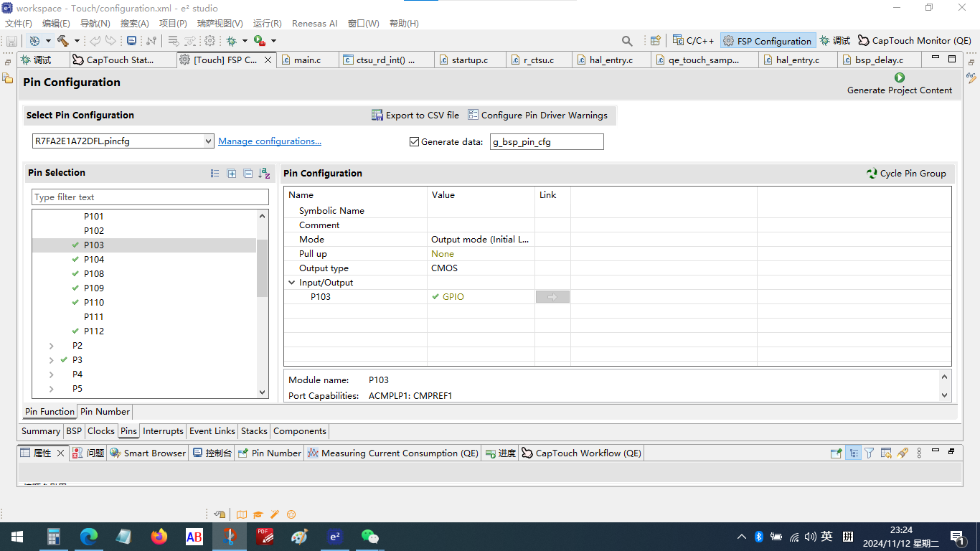Viewport: 980px width, 551px height.
Task: Switch to CapTouch Monitor (QE) perspective
Action: coord(915,41)
